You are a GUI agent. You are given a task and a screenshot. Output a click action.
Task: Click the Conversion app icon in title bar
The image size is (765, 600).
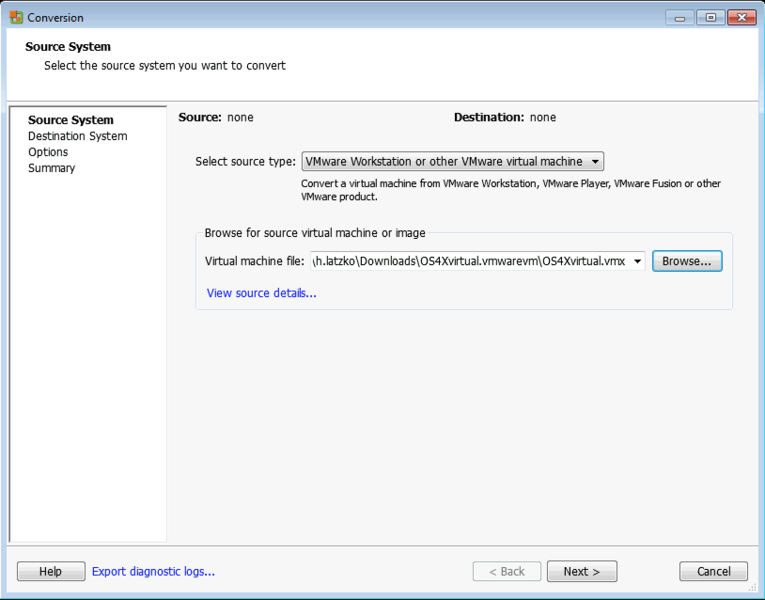pyautogui.click(x=16, y=17)
